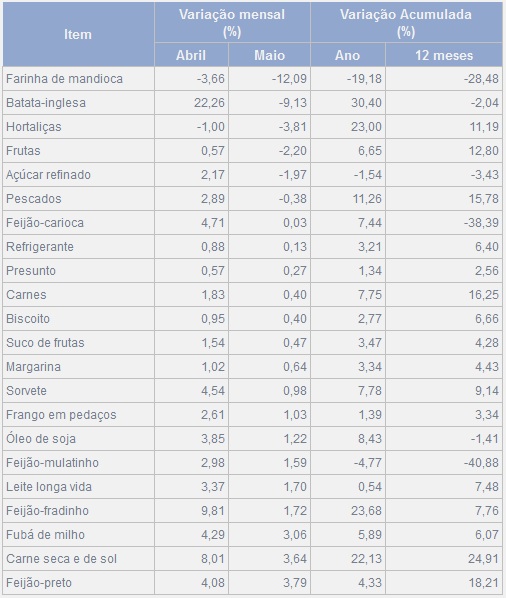Select the Refrigerante row label
Image resolution: width=506 pixels, height=598 pixels.
click(x=40, y=246)
